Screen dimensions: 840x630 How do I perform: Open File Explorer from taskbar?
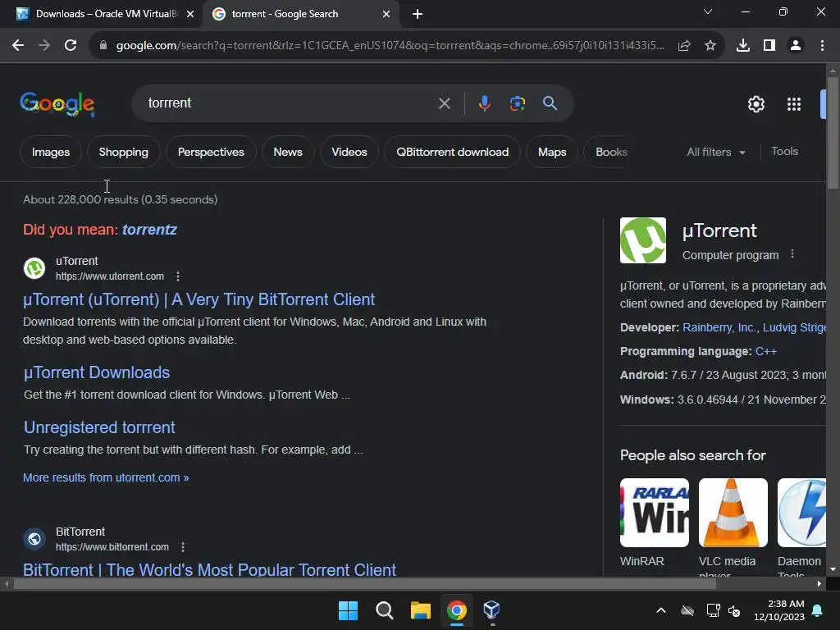pyautogui.click(x=421, y=610)
